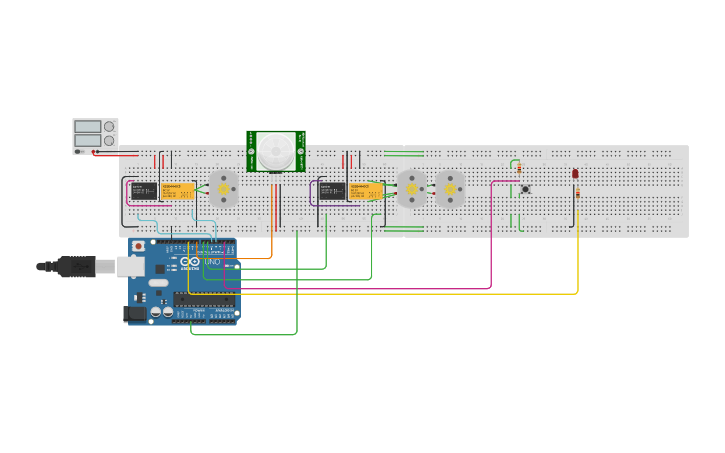This screenshot has height=453, width=725.
Task: Select the middle DC motor
Action: (412, 189)
